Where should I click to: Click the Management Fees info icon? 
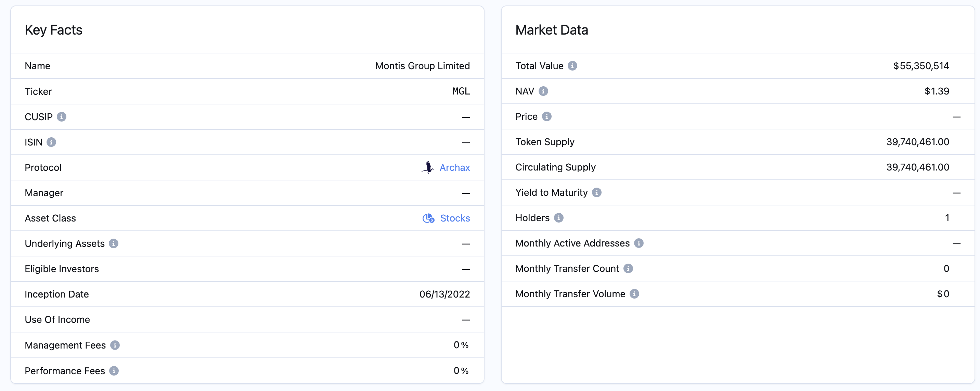pyautogui.click(x=115, y=345)
